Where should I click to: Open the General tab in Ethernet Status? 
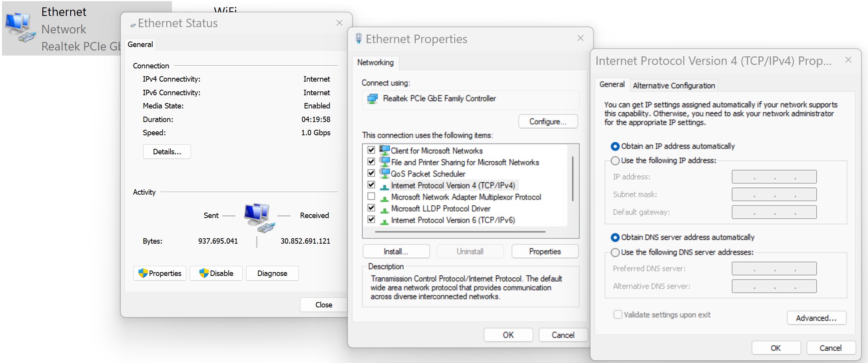coord(140,44)
